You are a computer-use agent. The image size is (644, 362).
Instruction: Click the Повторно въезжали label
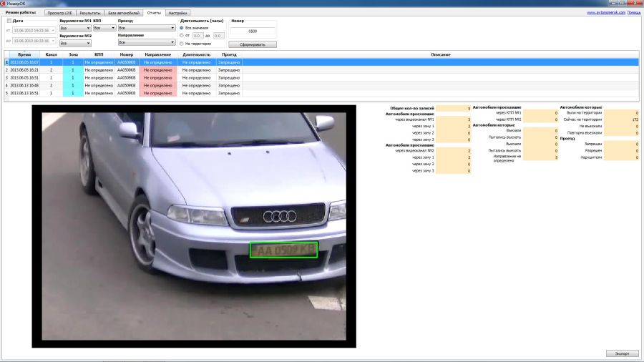tap(585, 133)
